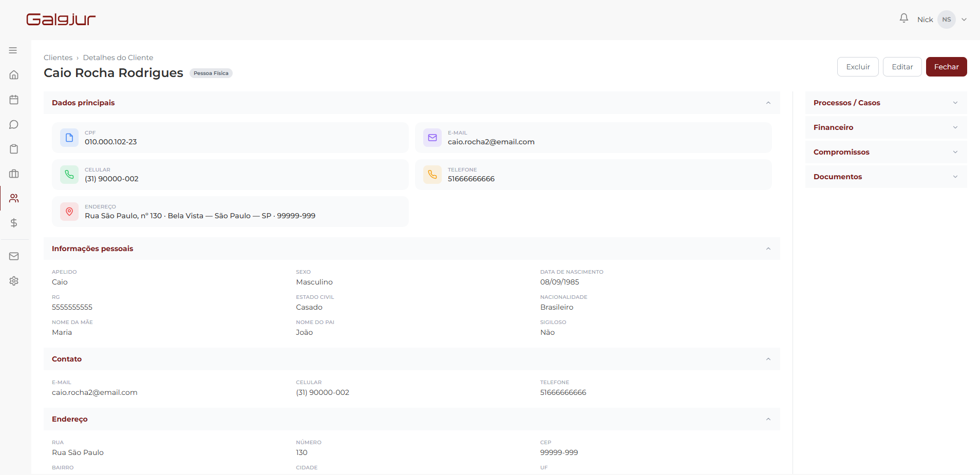
Task: Go to Clientes breadcrumb link
Action: pyautogui.click(x=58, y=58)
